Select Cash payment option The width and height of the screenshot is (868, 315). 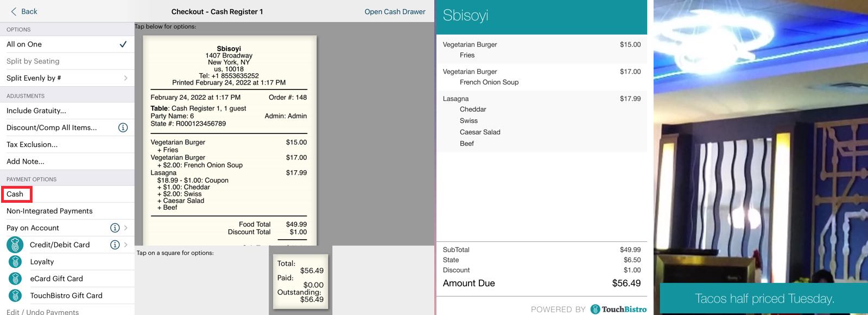coord(15,194)
